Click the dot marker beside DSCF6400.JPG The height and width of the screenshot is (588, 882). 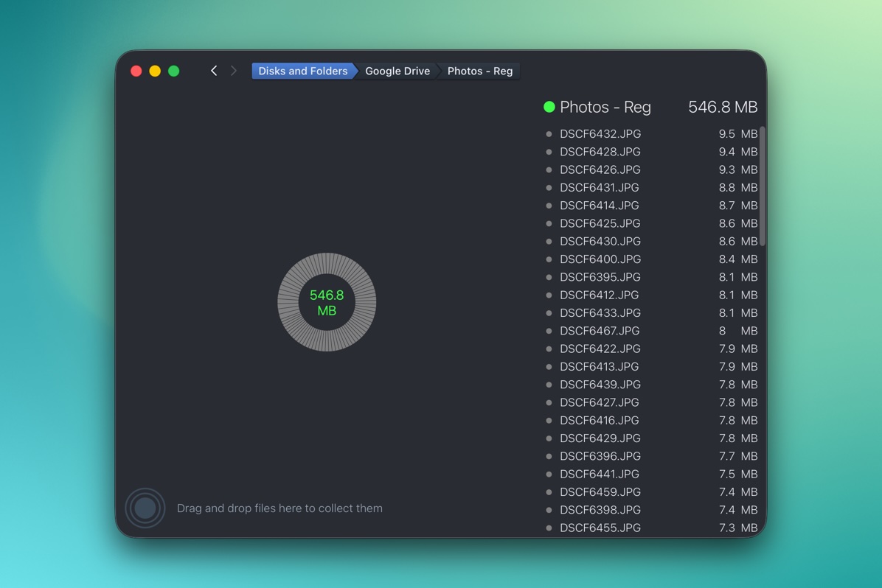pos(549,259)
